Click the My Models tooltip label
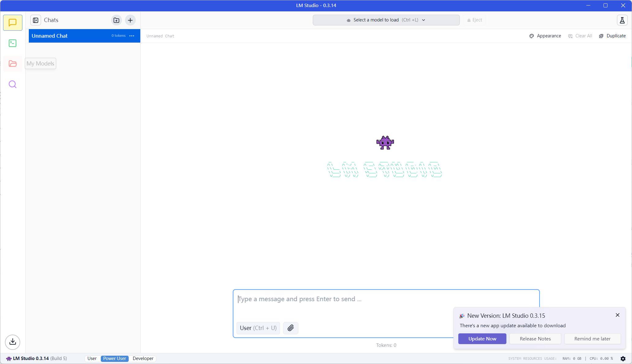This screenshot has width=632, height=364. 40,63
